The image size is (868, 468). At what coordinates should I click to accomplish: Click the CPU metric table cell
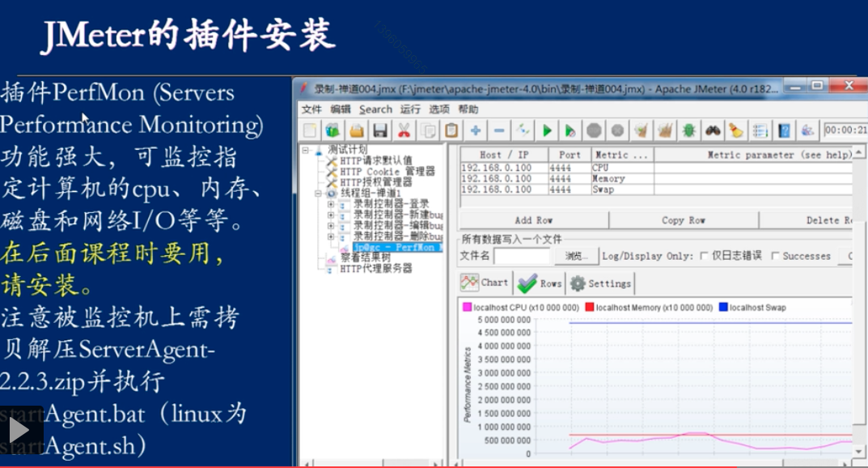[622, 168]
